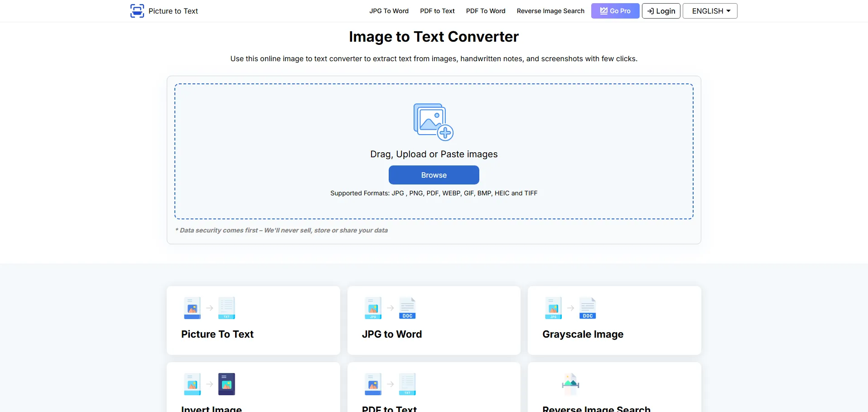Click the PDF to Text card icon
The width and height of the screenshot is (868, 412).
click(x=390, y=384)
